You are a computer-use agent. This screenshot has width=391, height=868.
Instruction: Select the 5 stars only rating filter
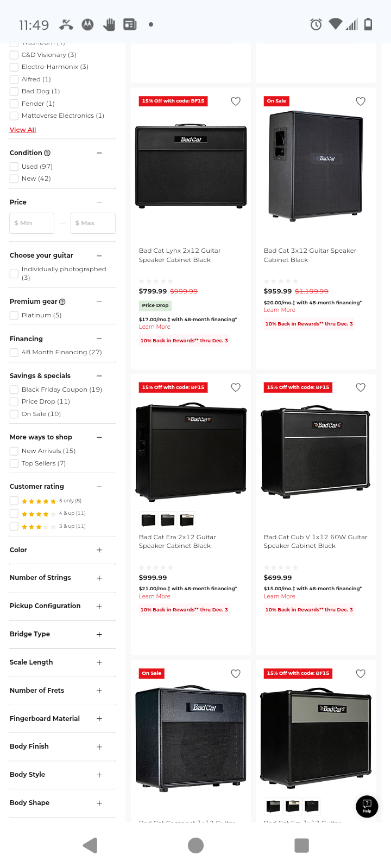tap(14, 501)
